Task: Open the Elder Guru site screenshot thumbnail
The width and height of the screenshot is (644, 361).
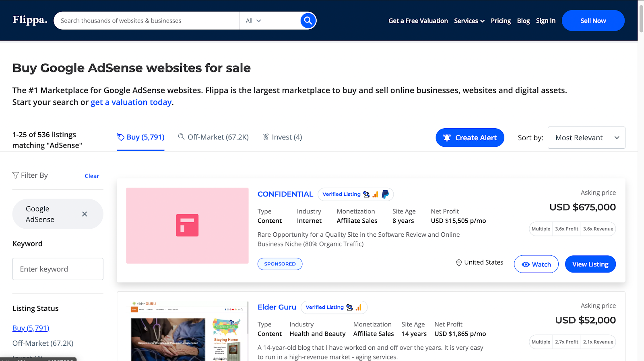Action: 187,330
